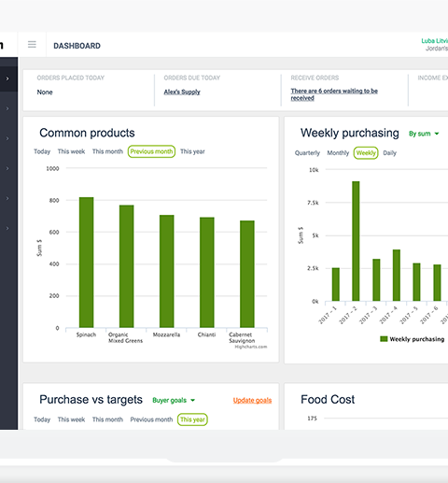
Task: Click the DASHBOARD page title
Action: (77, 46)
